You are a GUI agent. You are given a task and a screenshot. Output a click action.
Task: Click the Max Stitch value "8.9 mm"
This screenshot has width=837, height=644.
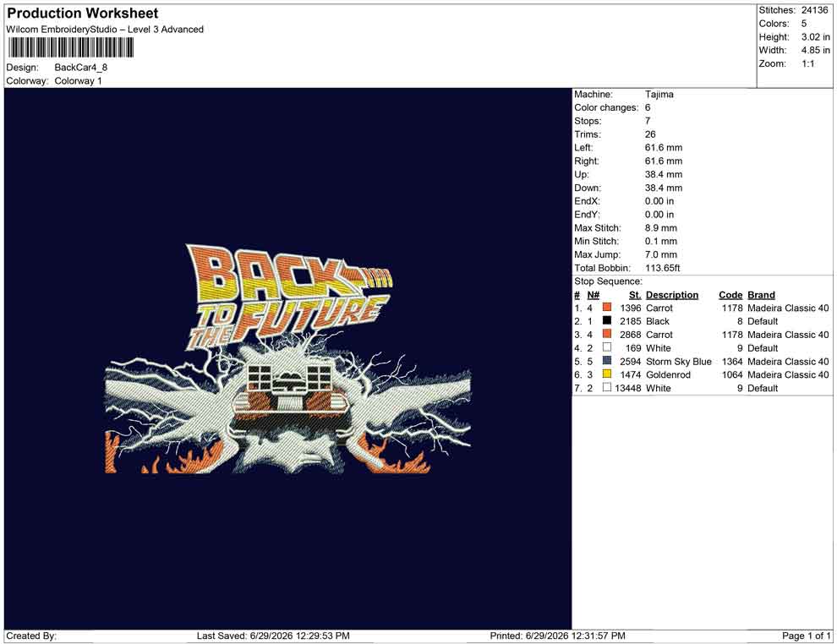pyautogui.click(x=661, y=228)
